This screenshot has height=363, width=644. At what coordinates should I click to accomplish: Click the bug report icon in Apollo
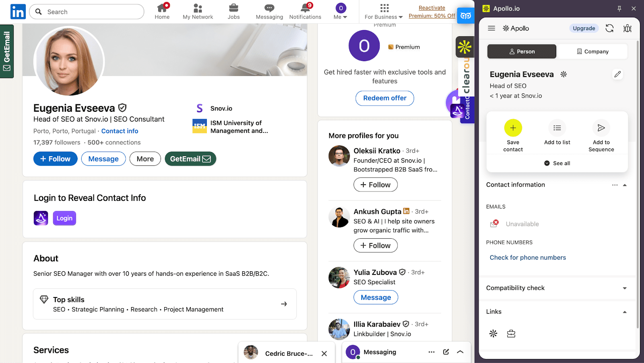tap(627, 28)
